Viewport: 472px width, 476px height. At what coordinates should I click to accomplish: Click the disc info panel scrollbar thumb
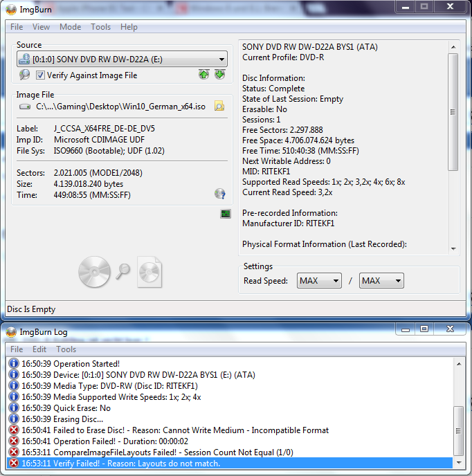pyautogui.click(x=453, y=112)
